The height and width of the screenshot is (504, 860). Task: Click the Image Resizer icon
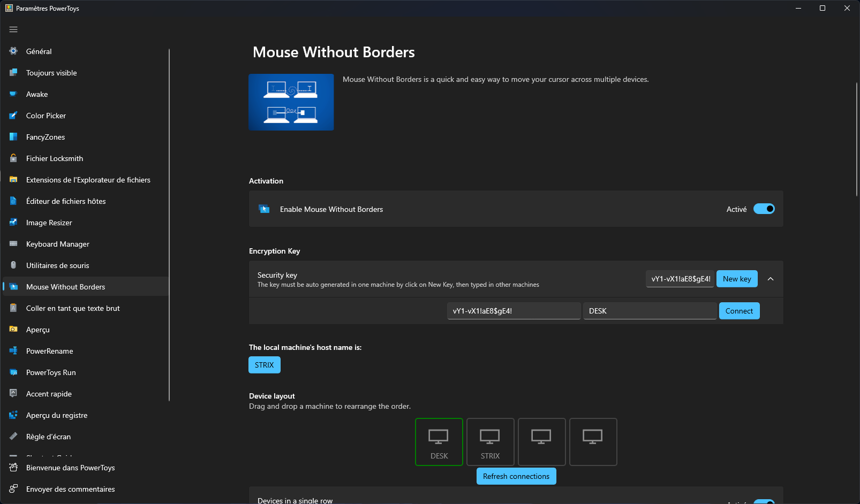pos(13,222)
